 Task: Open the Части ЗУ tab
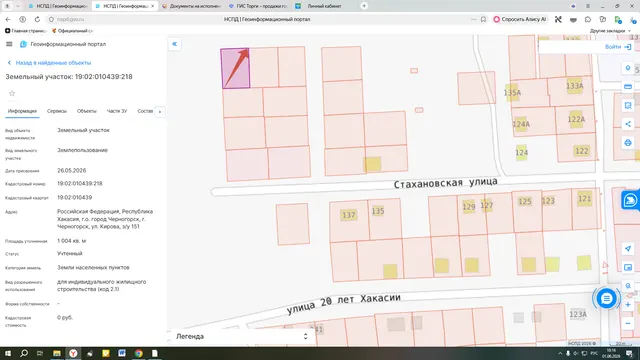click(x=117, y=111)
